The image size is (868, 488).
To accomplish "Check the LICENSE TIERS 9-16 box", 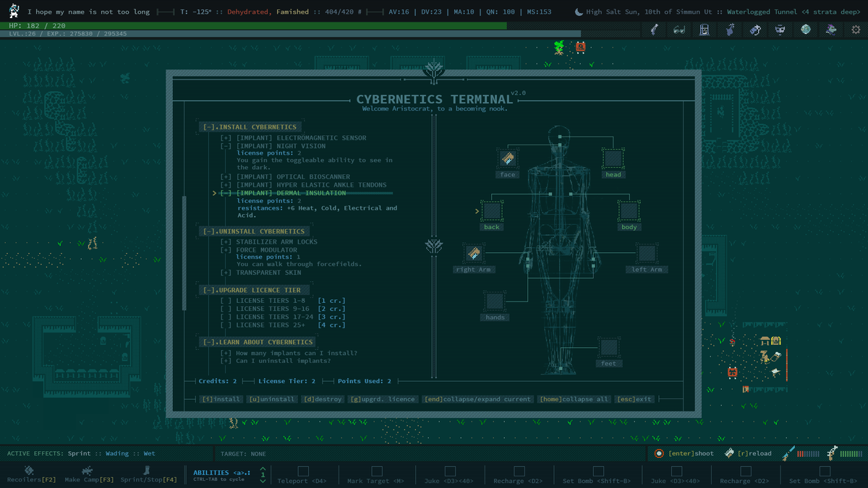I will point(226,309).
